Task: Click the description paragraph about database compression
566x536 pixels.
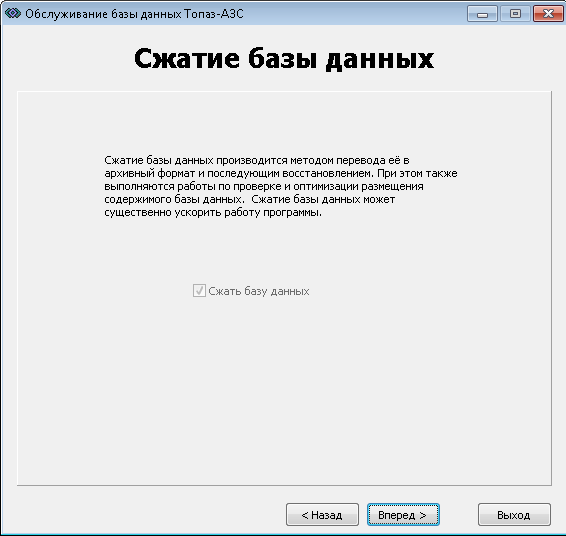Action: [280, 186]
